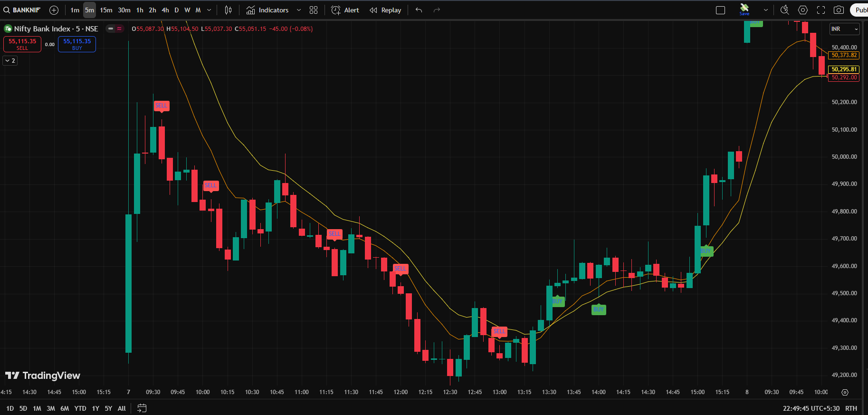Screen dimensions: 868x415
Task: Create an Alert
Action: [345, 10]
